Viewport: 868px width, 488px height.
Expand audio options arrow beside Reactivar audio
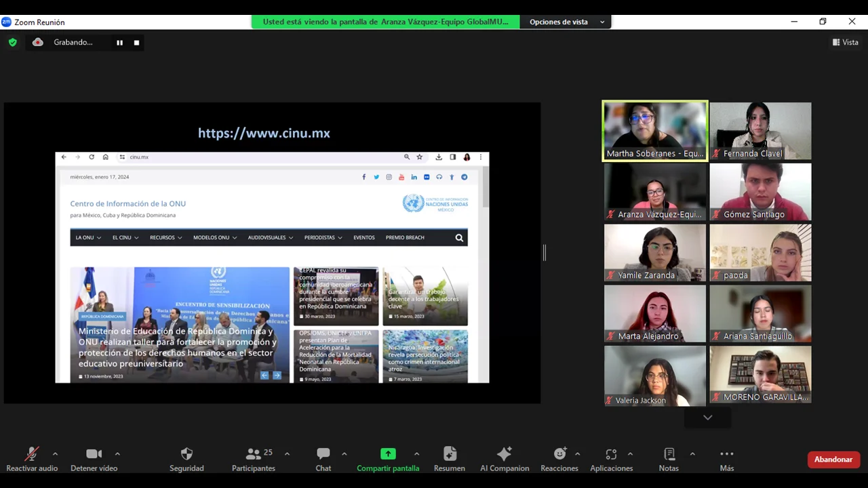tap(55, 453)
